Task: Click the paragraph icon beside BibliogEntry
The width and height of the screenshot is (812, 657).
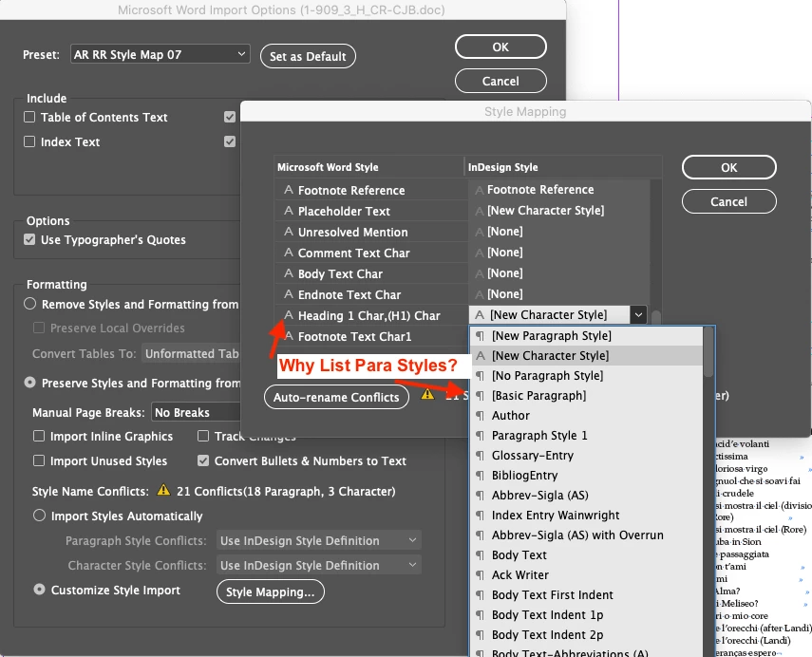Action: tap(480, 476)
